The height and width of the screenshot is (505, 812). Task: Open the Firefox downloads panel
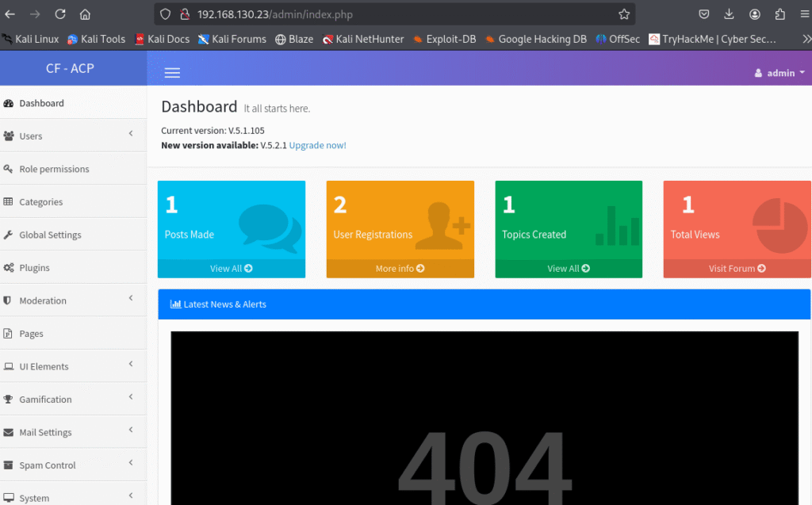pyautogui.click(x=729, y=14)
